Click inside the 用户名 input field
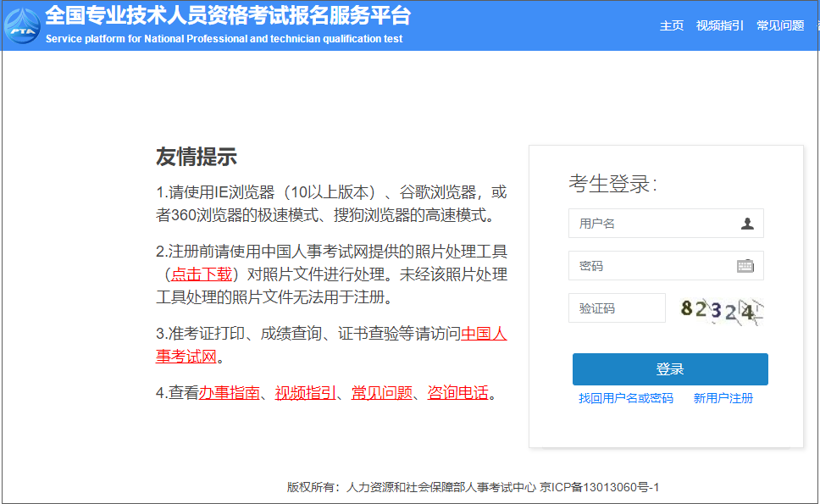Viewport: 820px width, 504px height. pyautogui.click(x=652, y=223)
